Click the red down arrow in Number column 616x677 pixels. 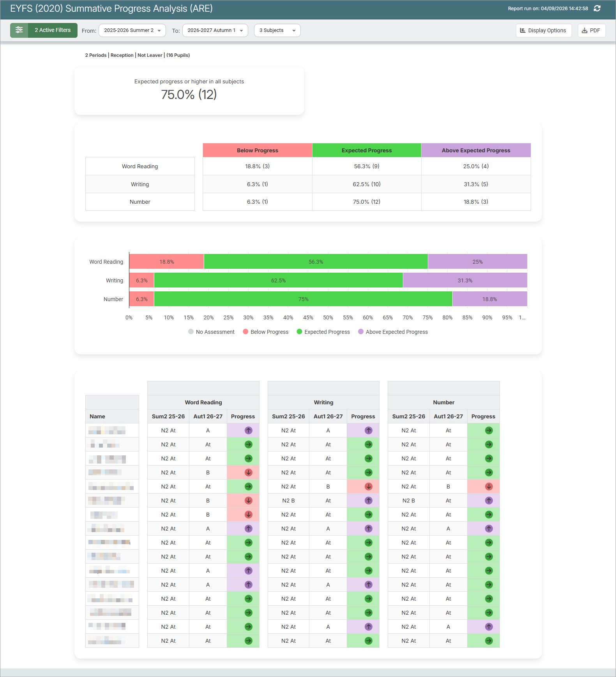489,487
